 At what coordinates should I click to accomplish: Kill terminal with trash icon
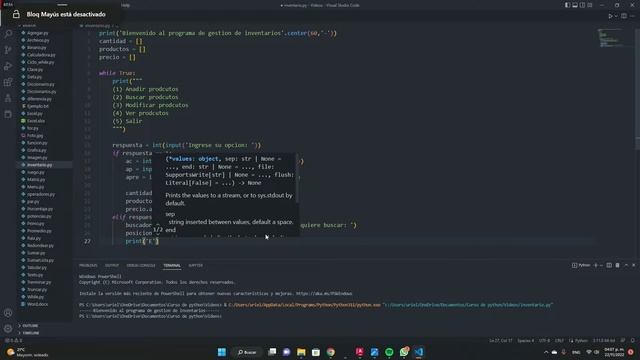[x=618, y=265]
